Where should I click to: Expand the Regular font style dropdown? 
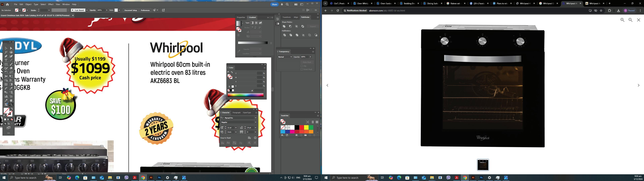tap(255, 122)
